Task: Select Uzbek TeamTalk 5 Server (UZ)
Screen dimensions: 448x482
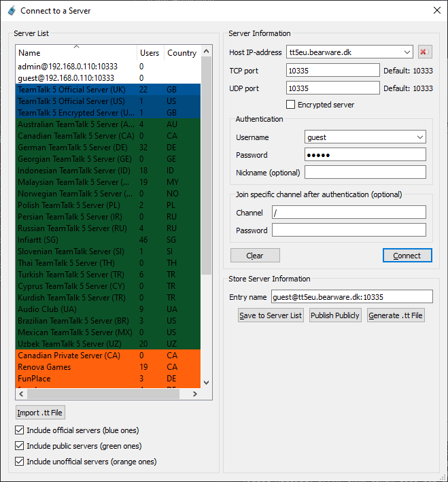Action: [108, 344]
